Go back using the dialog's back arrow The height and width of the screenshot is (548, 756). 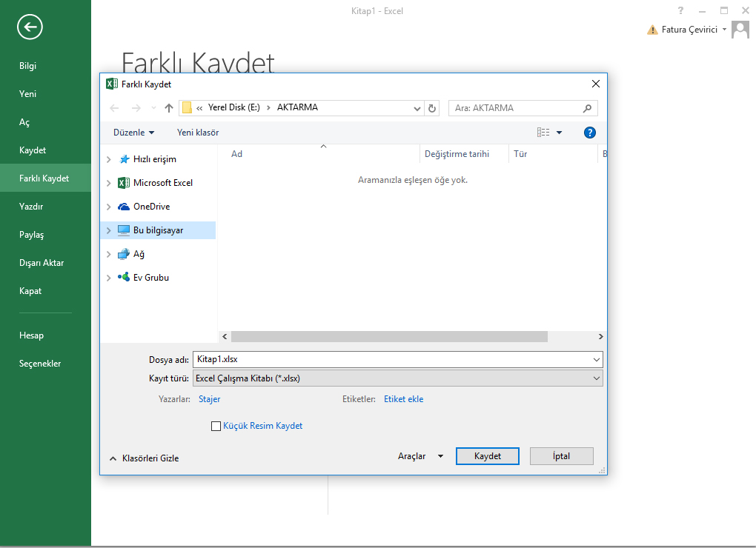(114, 108)
